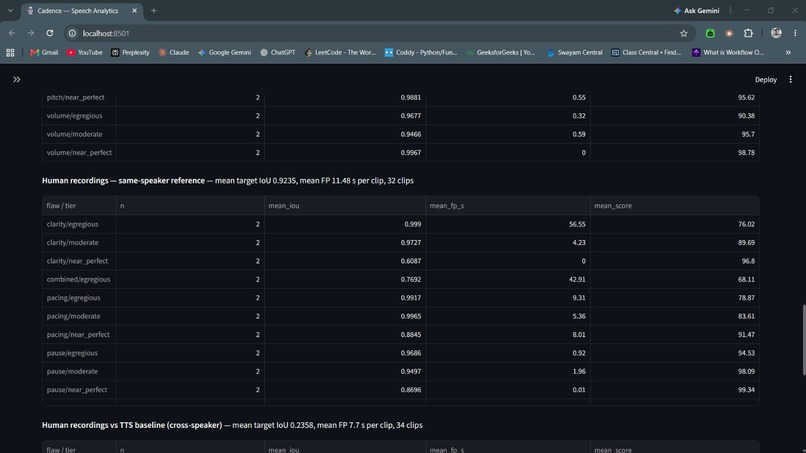Open Chrome three-dot menu
The image size is (806, 453).
click(795, 33)
